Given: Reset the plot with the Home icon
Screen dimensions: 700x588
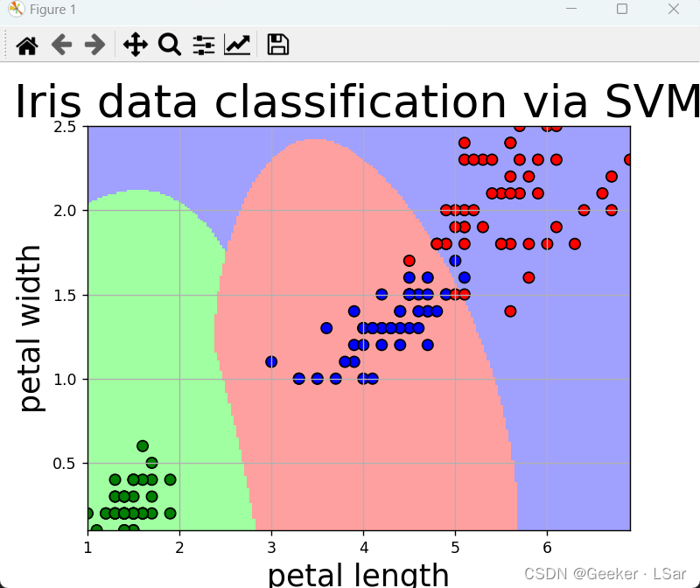Looking at the screenshot, I should (x=27, y=45).
